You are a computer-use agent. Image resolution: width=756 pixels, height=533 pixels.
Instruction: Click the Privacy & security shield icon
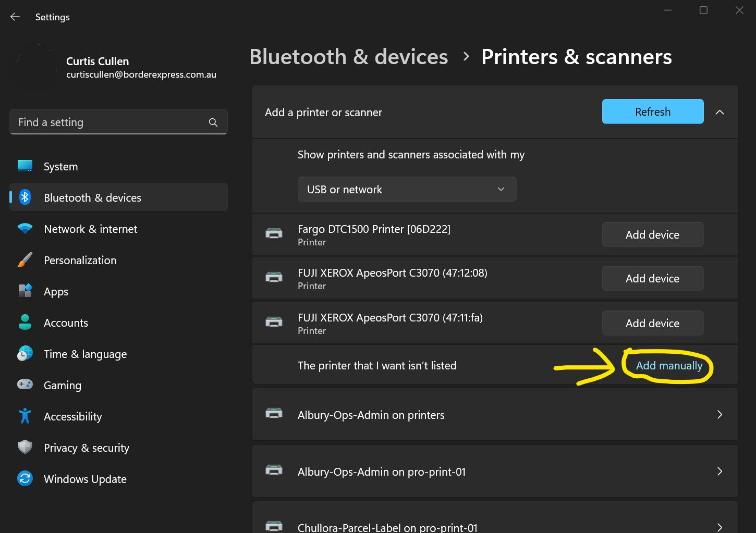(x=25, y=447)
